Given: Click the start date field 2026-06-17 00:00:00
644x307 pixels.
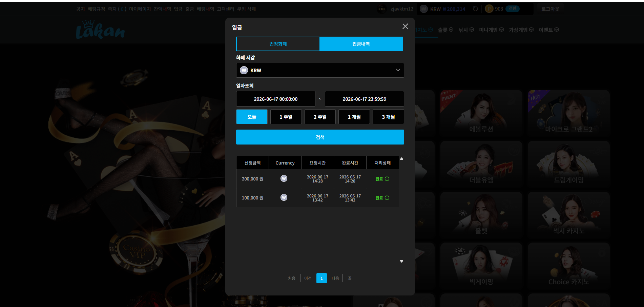Looking at the screenshot, I should 275,99.
